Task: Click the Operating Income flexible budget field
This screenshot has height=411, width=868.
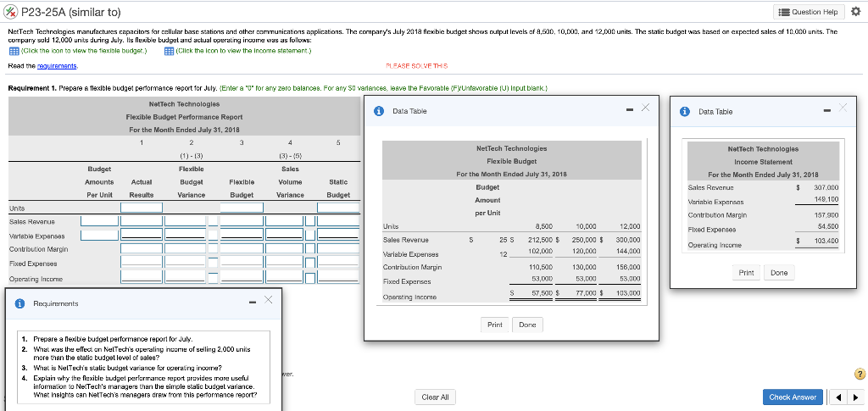Action: pos(242,277)
